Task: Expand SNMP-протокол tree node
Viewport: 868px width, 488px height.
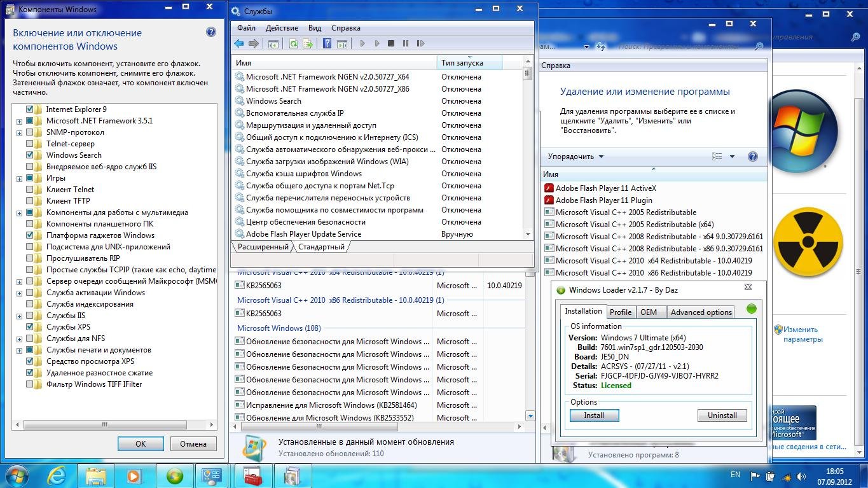Action: 20,132
